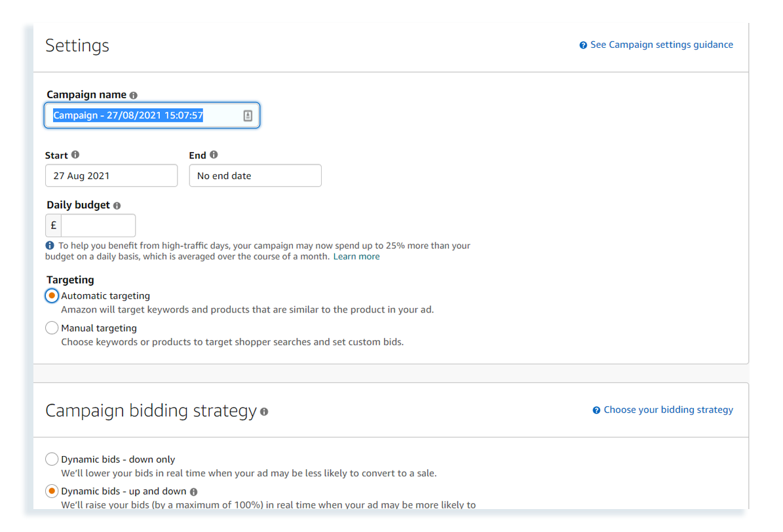Screen dimensions: 783x532
Task: Click into the Daily budget amount field
Action: pos(98,225)
